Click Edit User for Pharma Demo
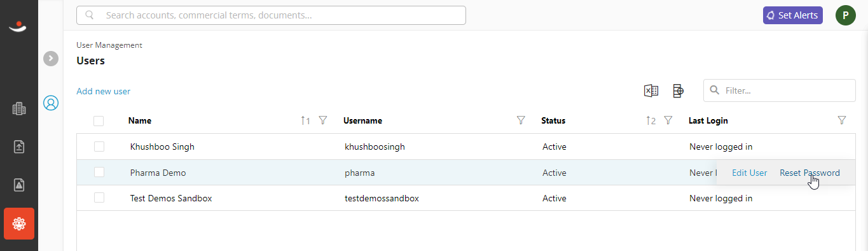This screenshot has height=251, width=868. (x=749, y=173)
